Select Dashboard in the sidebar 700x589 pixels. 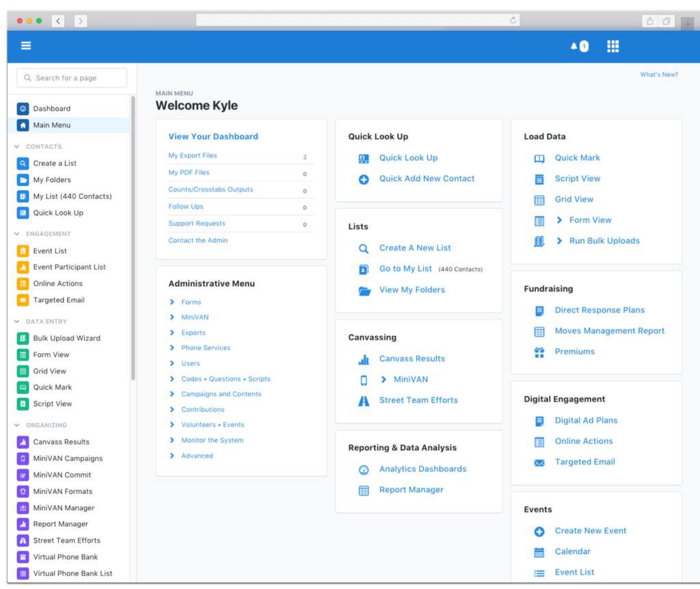[51, 109]
